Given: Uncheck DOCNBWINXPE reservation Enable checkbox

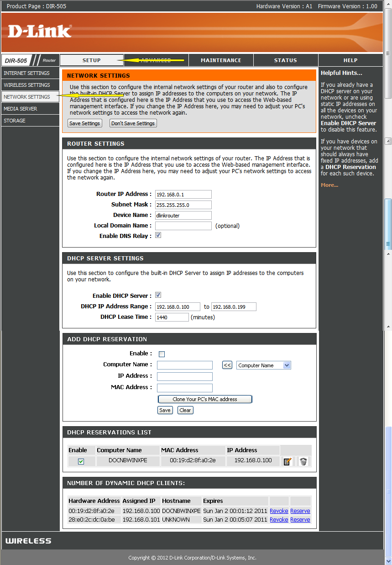Looking at the screenshot, I should [81, 461].
